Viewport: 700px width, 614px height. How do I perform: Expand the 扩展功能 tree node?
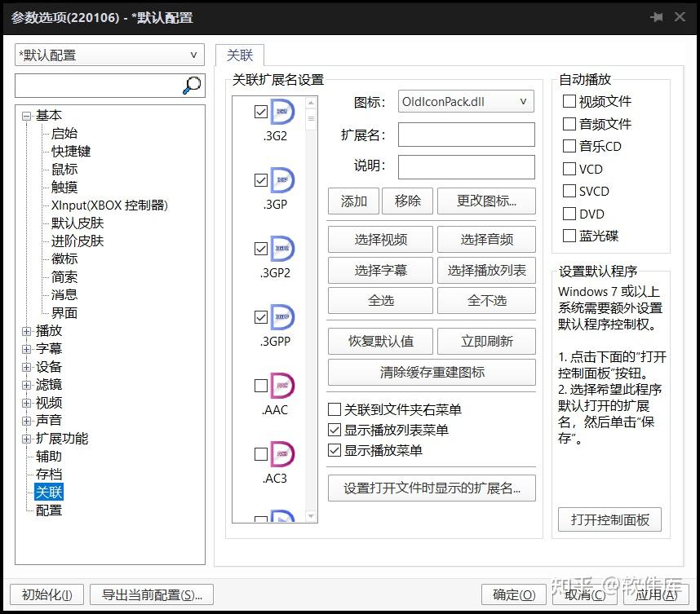pyautogui.click(x=27, y=439)
